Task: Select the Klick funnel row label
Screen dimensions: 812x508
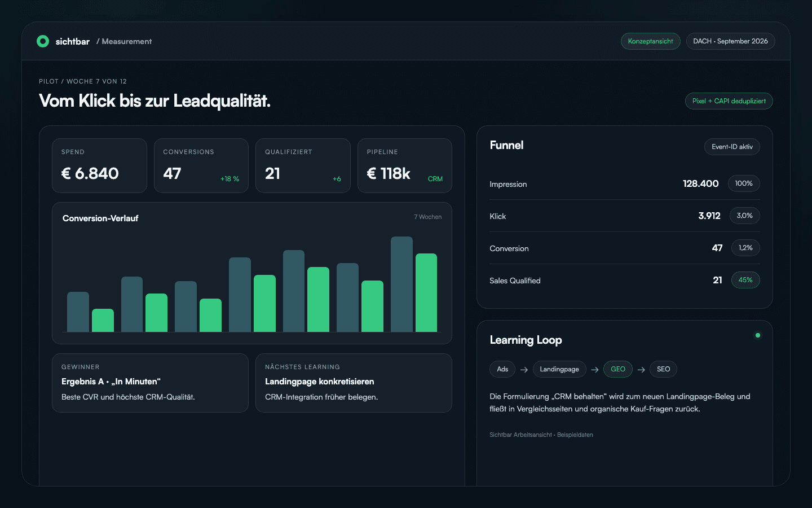Action: 497,216
